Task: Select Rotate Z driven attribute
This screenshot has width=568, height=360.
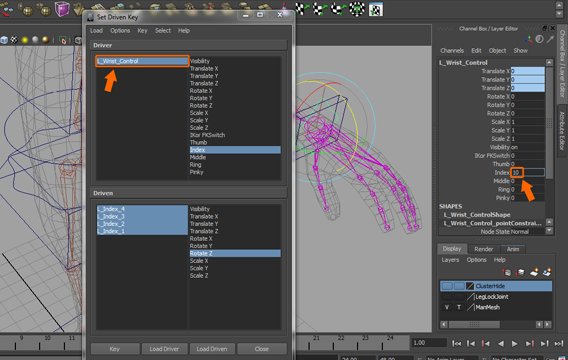Action: 235,253
